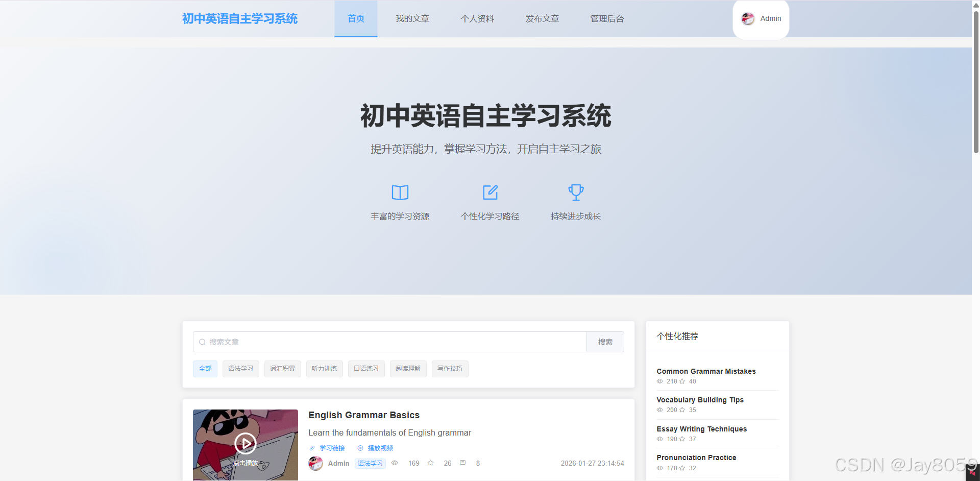Filter by 口语练习 category
The height and width of the screenshot is (481, 980).
(x=366, y=369)
